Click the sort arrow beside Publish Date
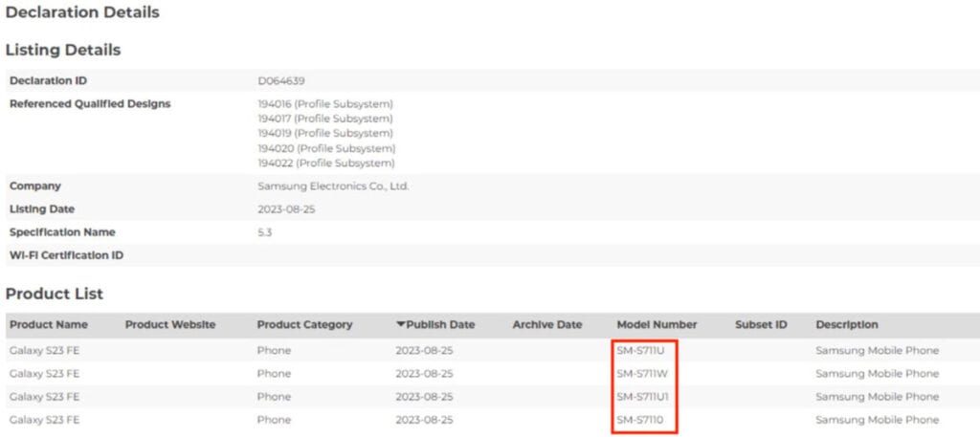The height and width of the screenshot is (437, 980). click(400, 325)
